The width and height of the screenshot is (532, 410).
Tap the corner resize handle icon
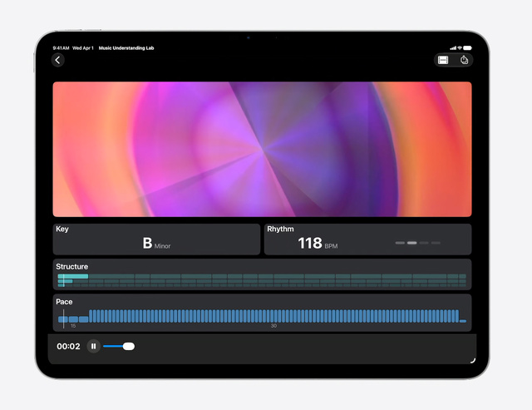click(x=473, y=360)
